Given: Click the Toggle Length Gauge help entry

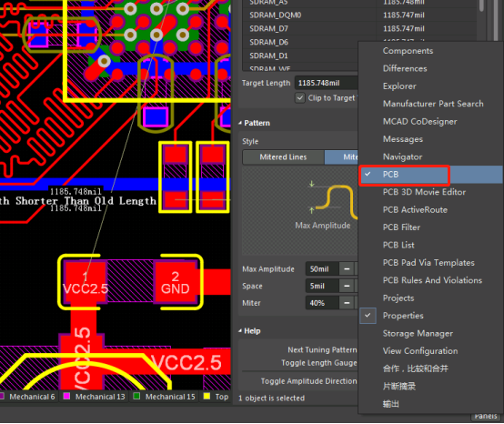Looking at the screenshot, I should point(318,363).
